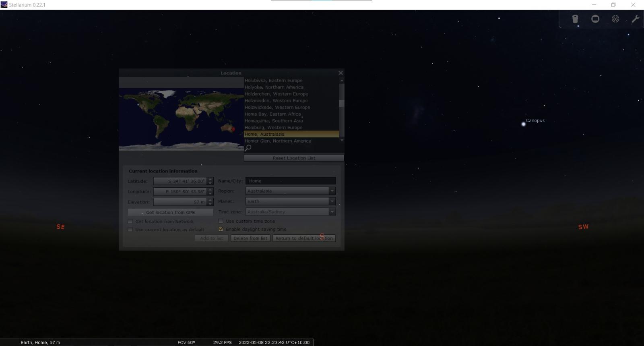Increase the Latitude value with up arrow

tap(210, 179)
